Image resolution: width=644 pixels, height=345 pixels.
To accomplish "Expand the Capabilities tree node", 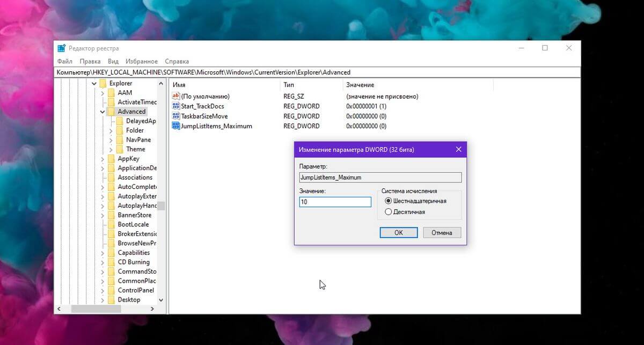I will tap(103, 253).
